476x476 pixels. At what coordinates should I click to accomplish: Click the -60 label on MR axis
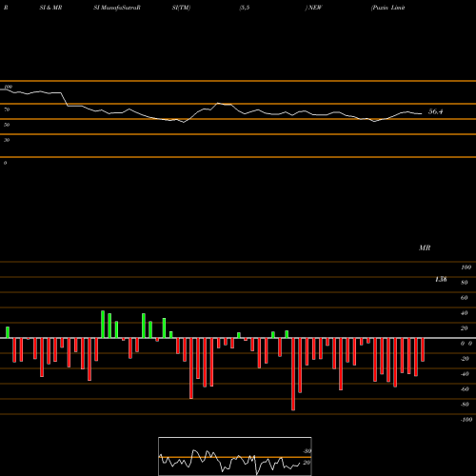click(x=465, y=389)
